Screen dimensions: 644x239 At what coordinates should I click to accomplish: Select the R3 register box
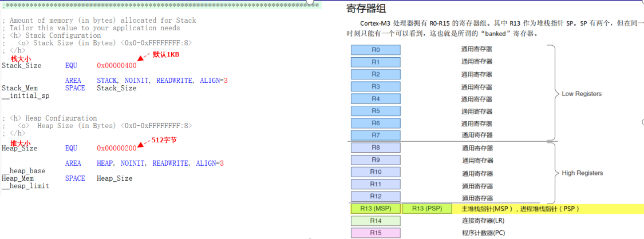pyautogui.click(x=376, y=86)
